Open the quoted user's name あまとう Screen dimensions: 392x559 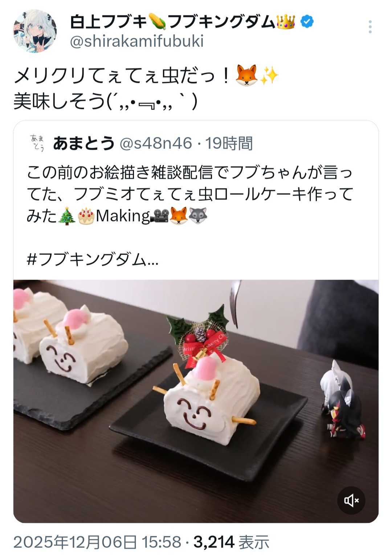point(84,143)
